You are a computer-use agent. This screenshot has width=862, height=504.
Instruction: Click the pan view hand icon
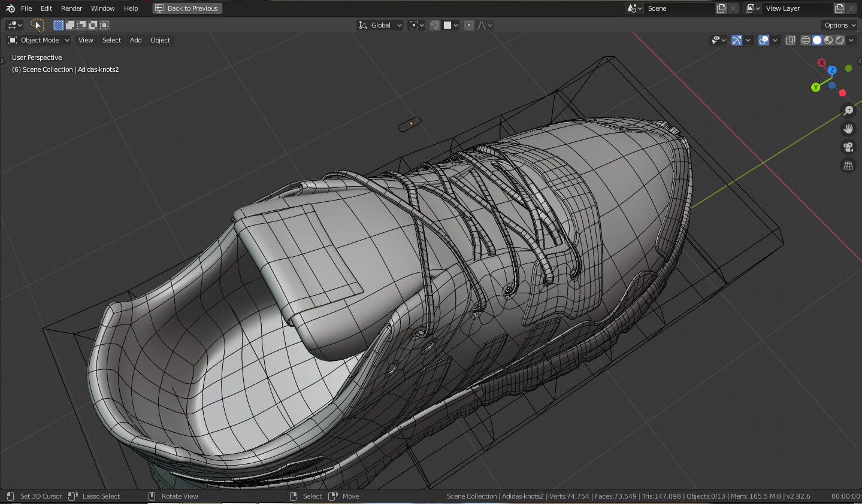[848, 129]
